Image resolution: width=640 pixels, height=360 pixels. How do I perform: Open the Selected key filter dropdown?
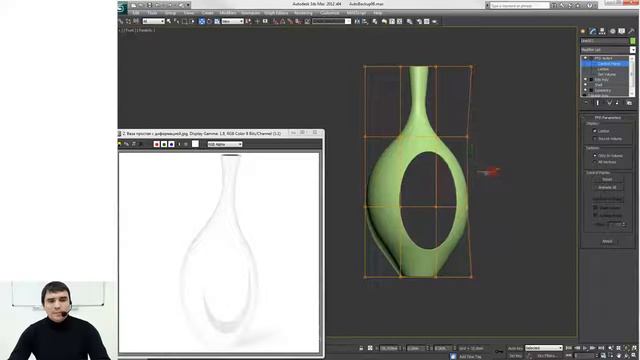(x=544, y=348)
